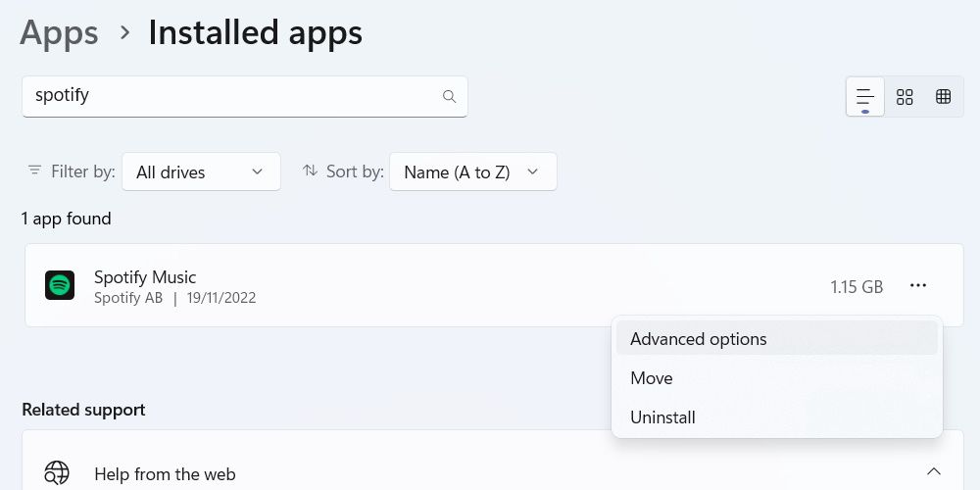Viewport: 980px width, 490px height.
Task: Choose Move in the context menu
Action: [652, 378]
